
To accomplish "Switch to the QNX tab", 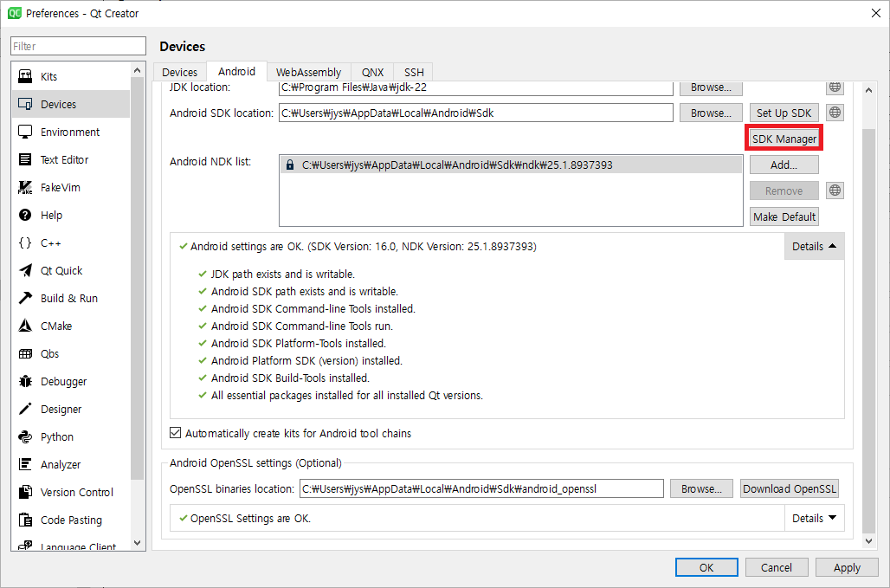I will [x=373, y=72].
